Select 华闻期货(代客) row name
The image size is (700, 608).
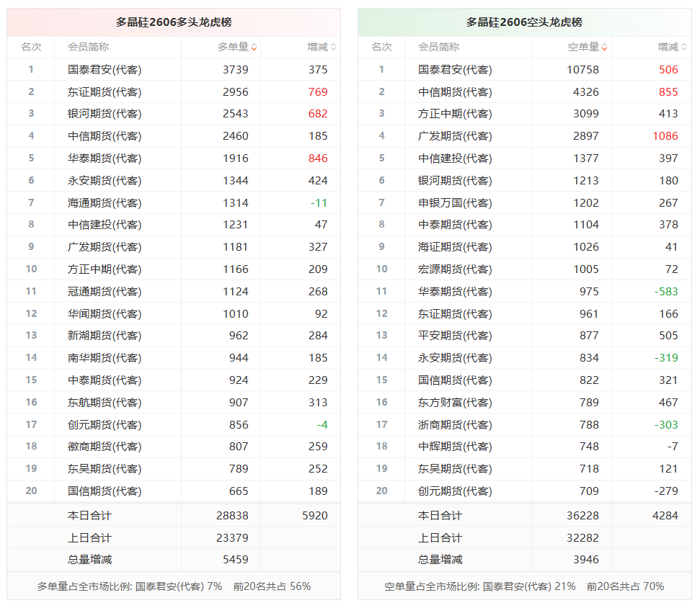[x=105, y=314]
